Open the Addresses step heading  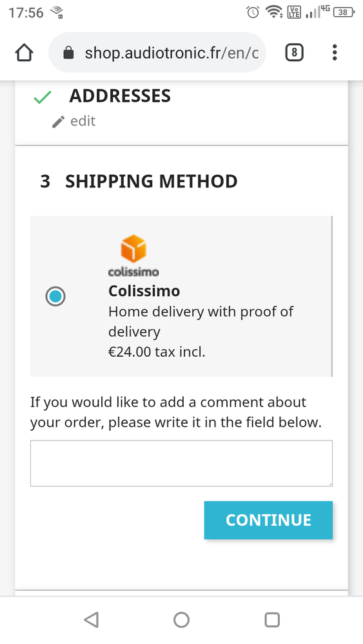point(120,96)
